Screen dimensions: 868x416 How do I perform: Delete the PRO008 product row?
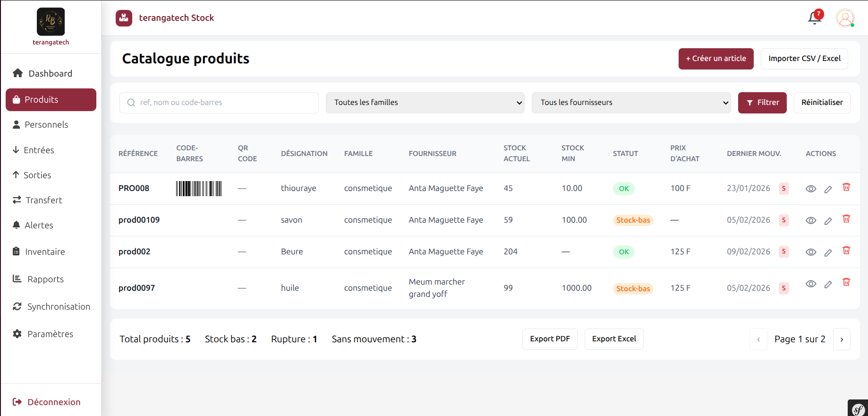846,187
